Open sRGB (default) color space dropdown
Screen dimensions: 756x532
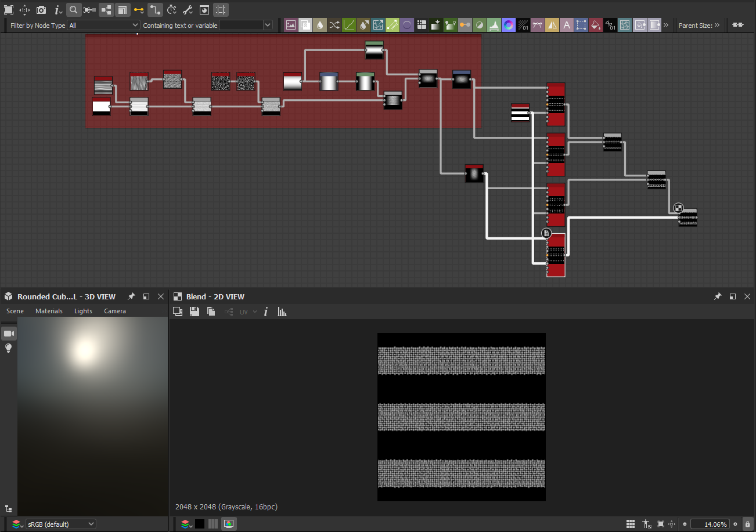62,524
